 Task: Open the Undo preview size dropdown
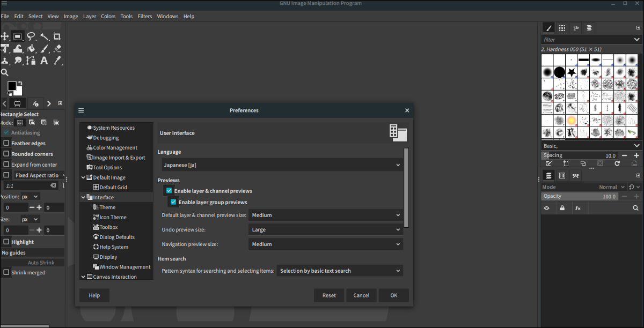326,229
